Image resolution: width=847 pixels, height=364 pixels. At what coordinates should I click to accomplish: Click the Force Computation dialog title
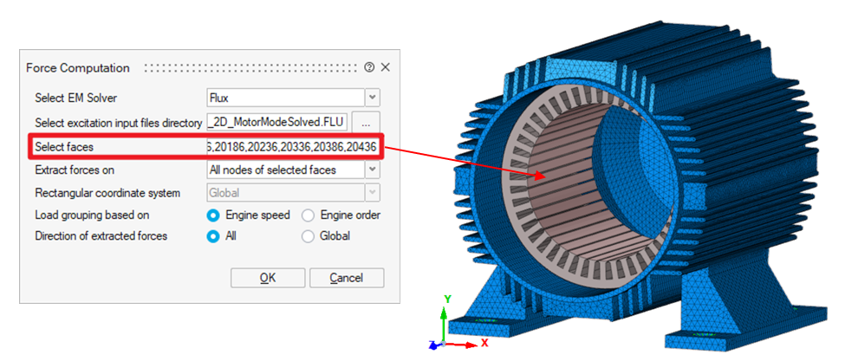pos(78,68)
